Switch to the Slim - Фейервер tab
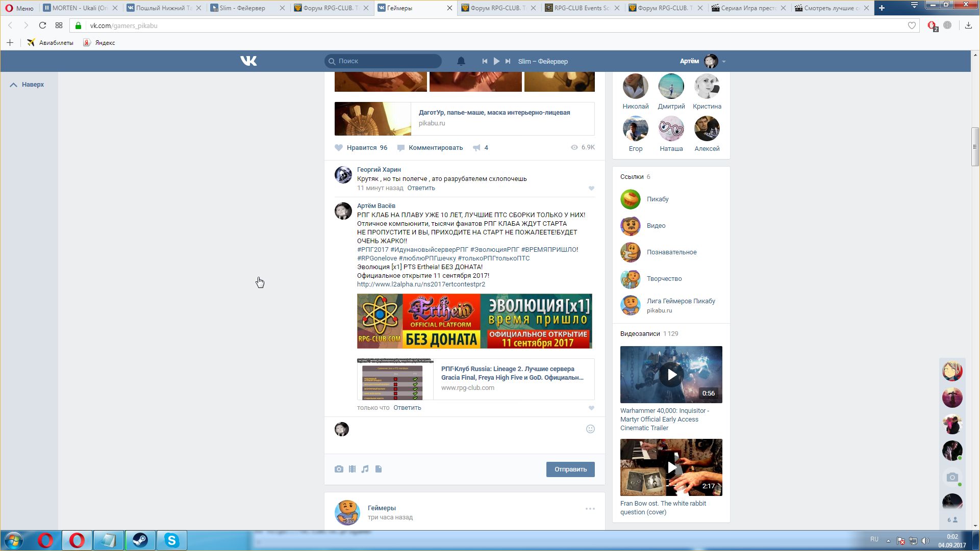 tap(247, 8)
